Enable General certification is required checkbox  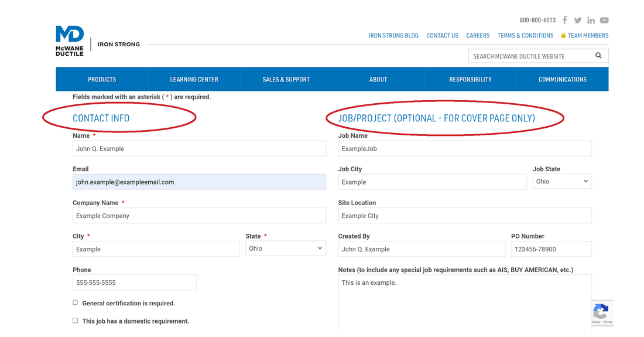pyautogui.click(x=75, y=302)
